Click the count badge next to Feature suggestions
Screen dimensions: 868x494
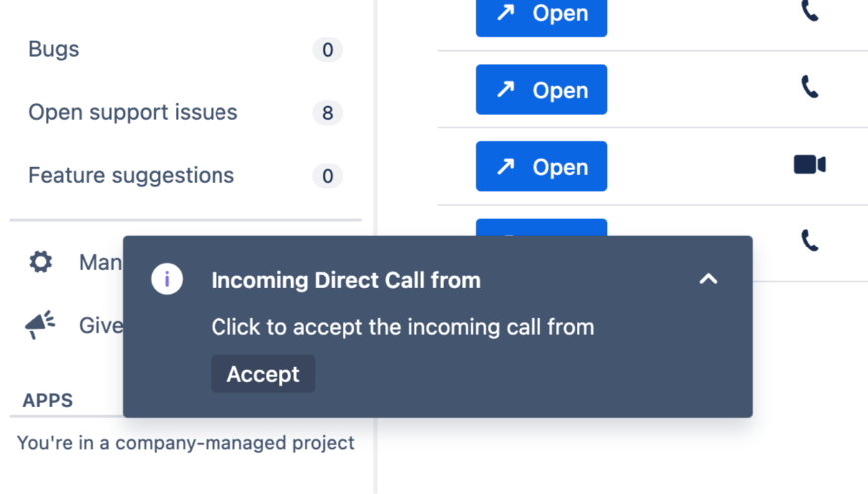[327, 177]
